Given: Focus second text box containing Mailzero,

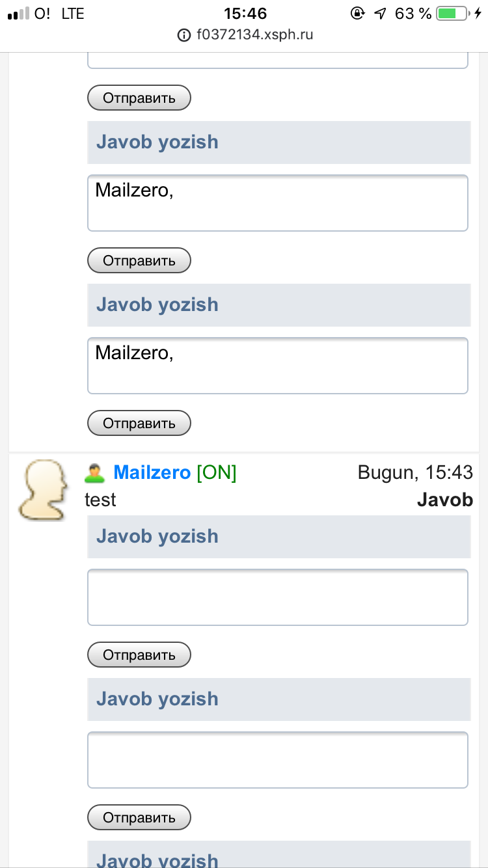Looking at the screenshot, I should coord(278,366).
